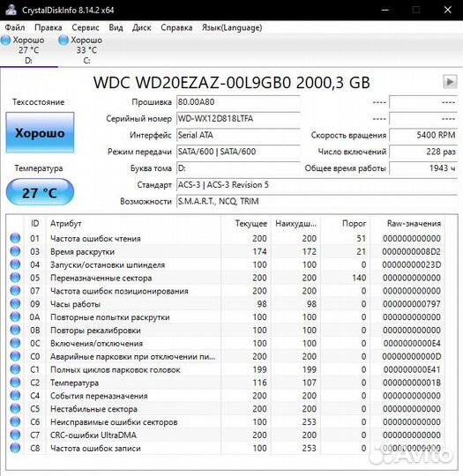The image size is (463, 476).
Task: Click the Интерфейс field Serial ATA
Action: [x=238, y=135]
